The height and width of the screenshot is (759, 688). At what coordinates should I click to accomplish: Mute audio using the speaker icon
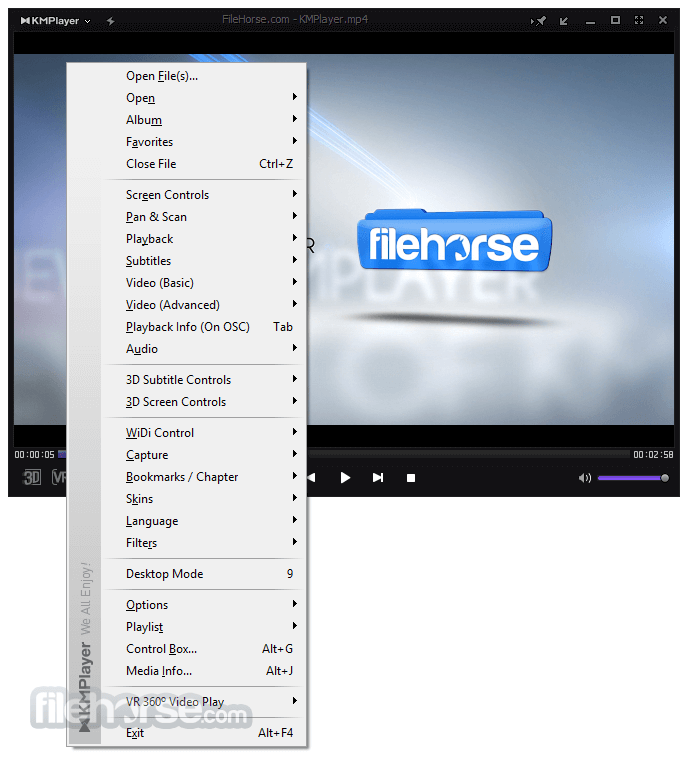(585, 478)
